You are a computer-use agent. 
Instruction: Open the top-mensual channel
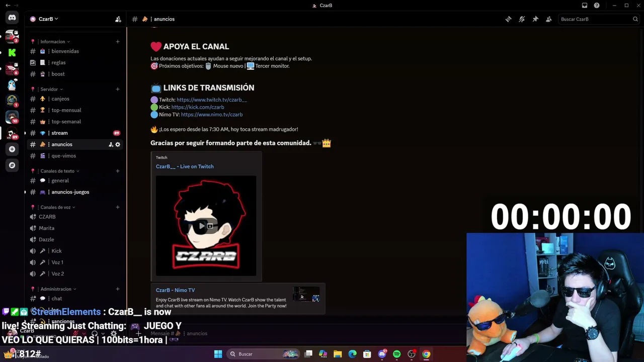point(75,110)
